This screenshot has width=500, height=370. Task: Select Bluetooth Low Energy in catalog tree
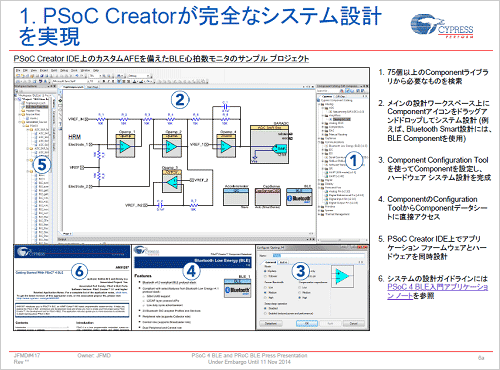tap(348, 146)
